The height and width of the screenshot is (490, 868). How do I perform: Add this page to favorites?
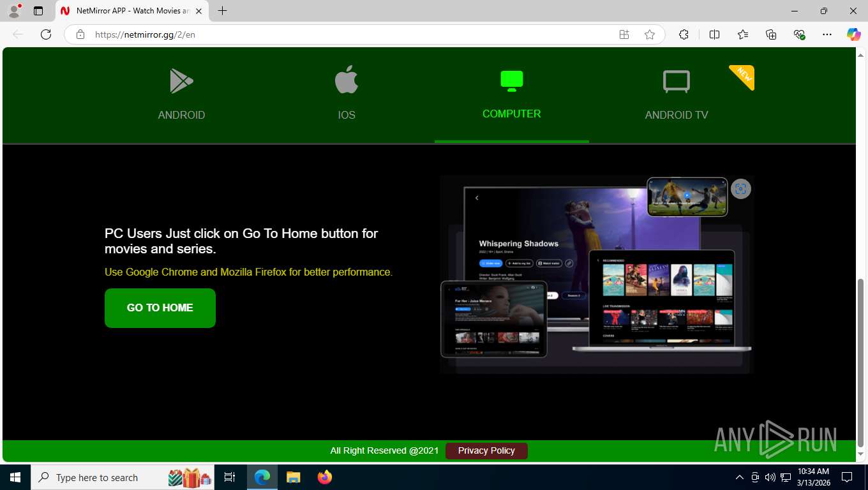650,34
